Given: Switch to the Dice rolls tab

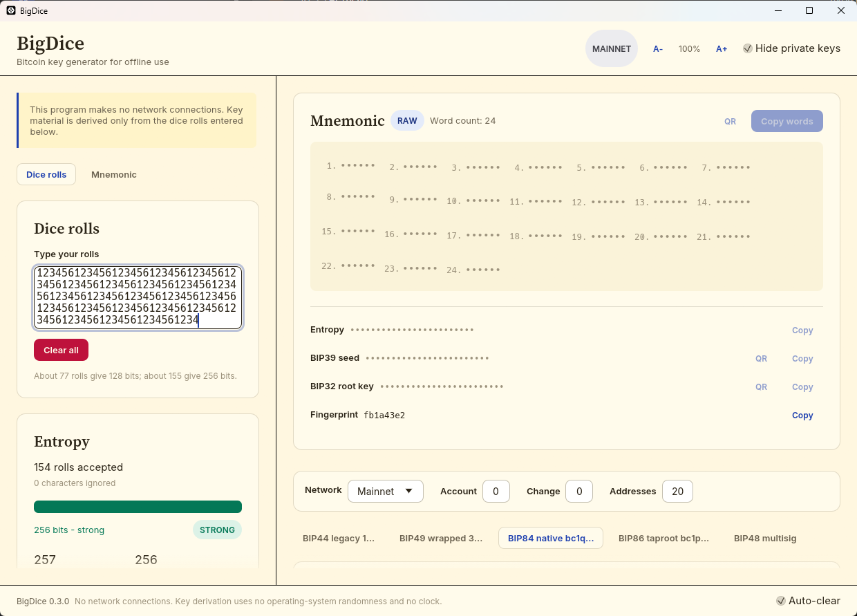Looking at the screenshot, I should coord(46,174).
